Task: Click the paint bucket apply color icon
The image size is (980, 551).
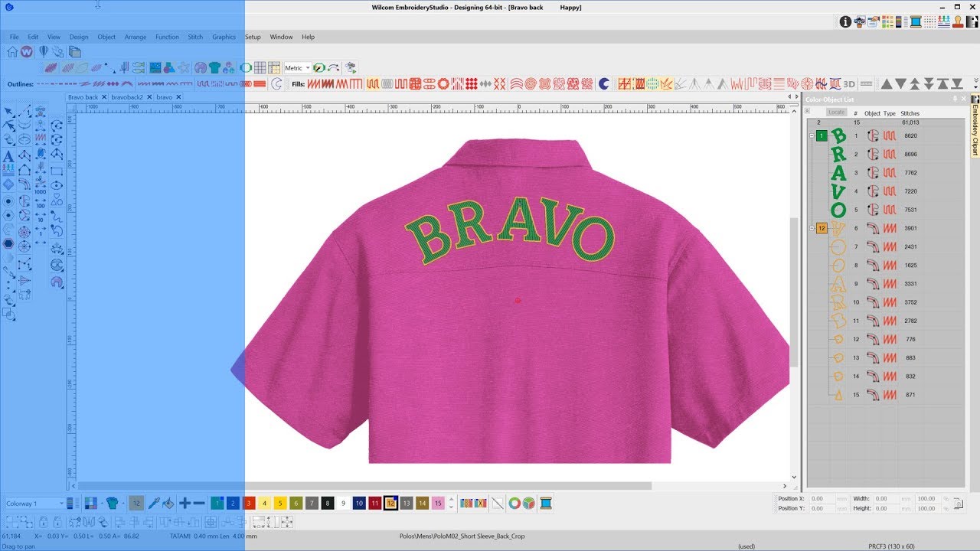Action: (x=168, y=504)
